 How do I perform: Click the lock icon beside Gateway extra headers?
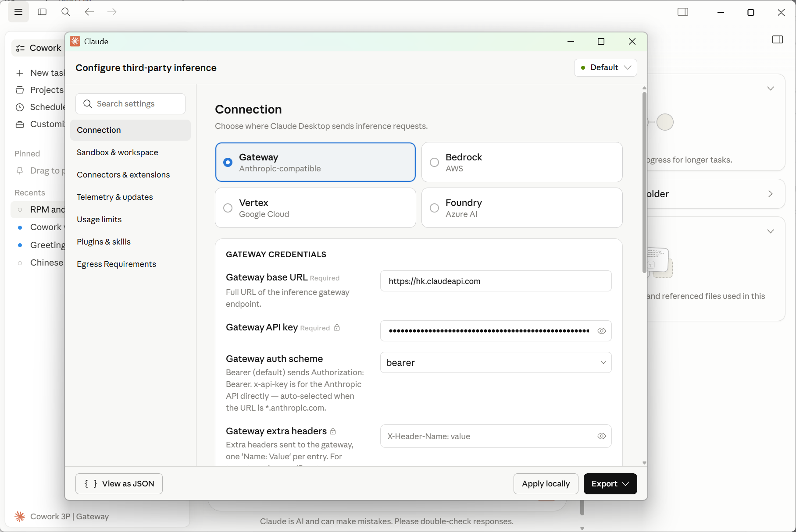333,431
